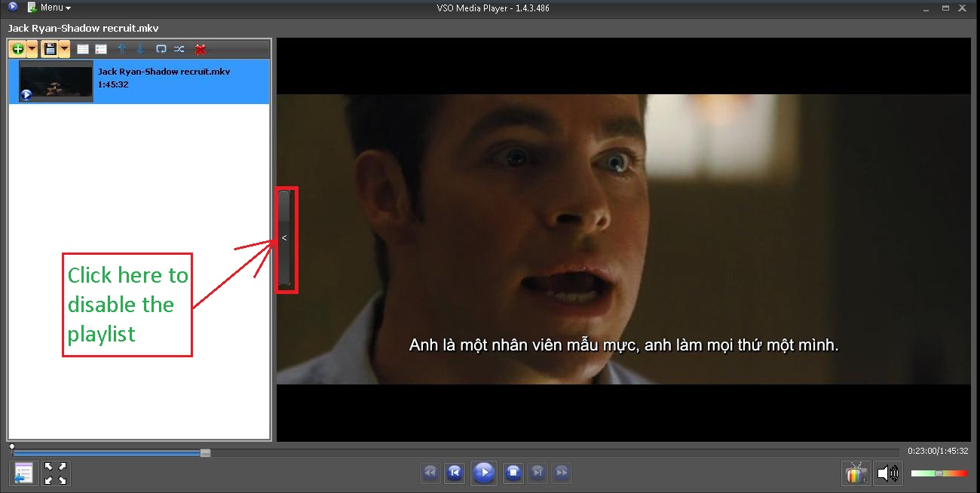
Task: Open the add-file dropdown arrow
Action: click(x=32, y=49)
